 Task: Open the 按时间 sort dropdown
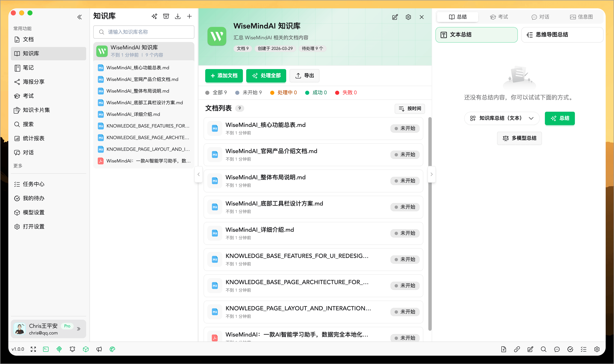point(410,109)
